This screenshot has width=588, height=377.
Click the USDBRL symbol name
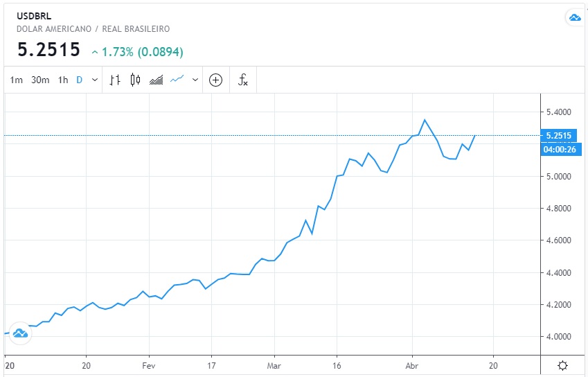click(x=34, y=17)
